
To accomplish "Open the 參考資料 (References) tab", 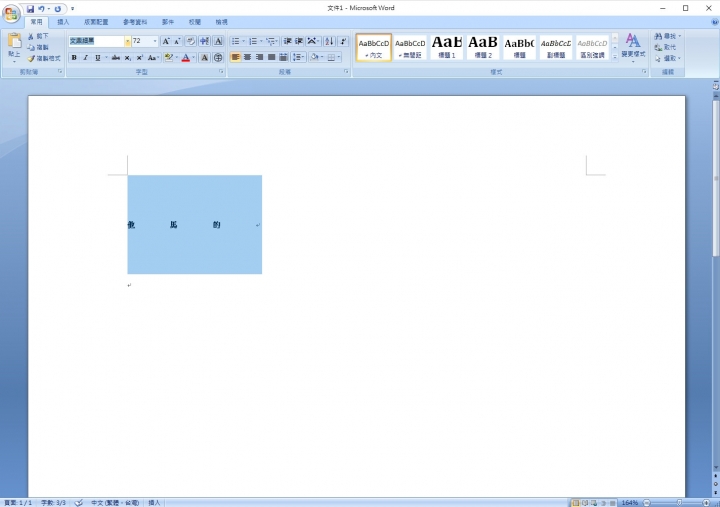I will pos(135,22).
